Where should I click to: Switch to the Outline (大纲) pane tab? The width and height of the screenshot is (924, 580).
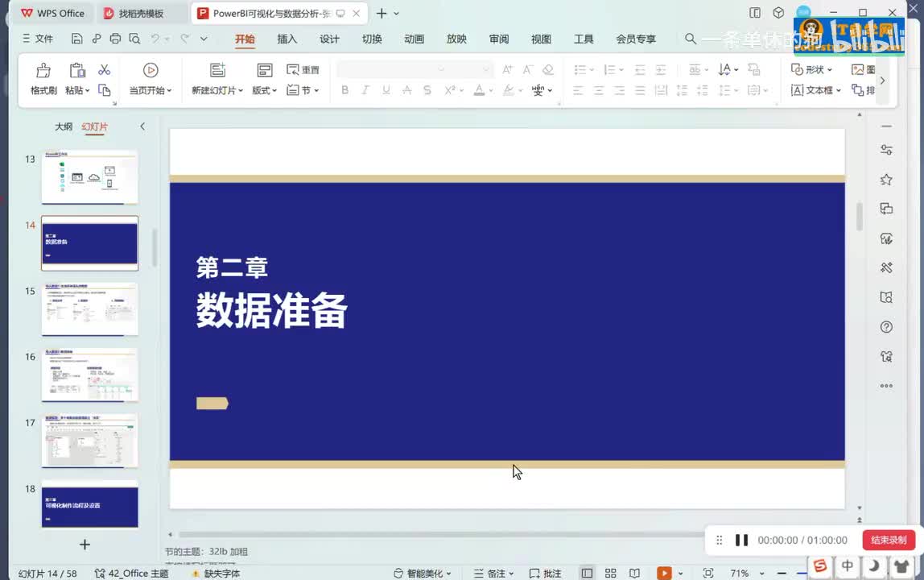point(64,126)
